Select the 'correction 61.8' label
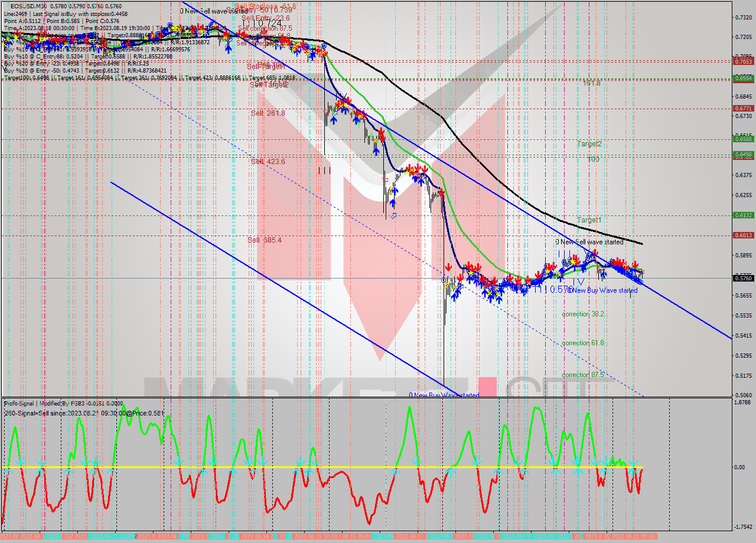 tap(583, 343)
